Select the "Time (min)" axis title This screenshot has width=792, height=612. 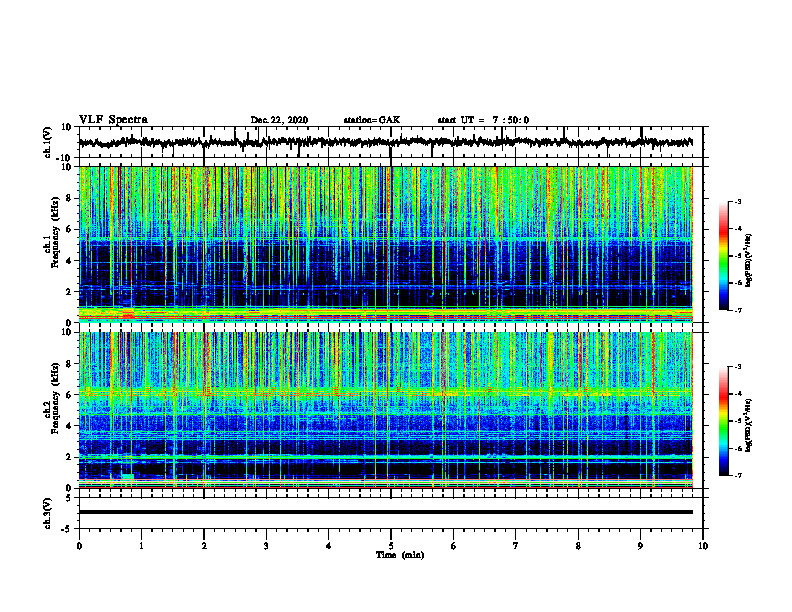pyautogui.click(x=400, y=555)
